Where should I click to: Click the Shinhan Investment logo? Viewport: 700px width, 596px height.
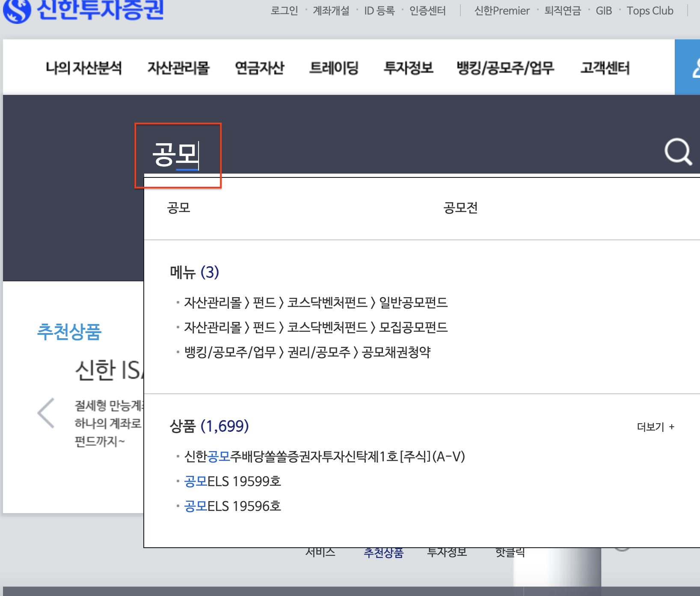pyautogui.click(x=83, y=10)
